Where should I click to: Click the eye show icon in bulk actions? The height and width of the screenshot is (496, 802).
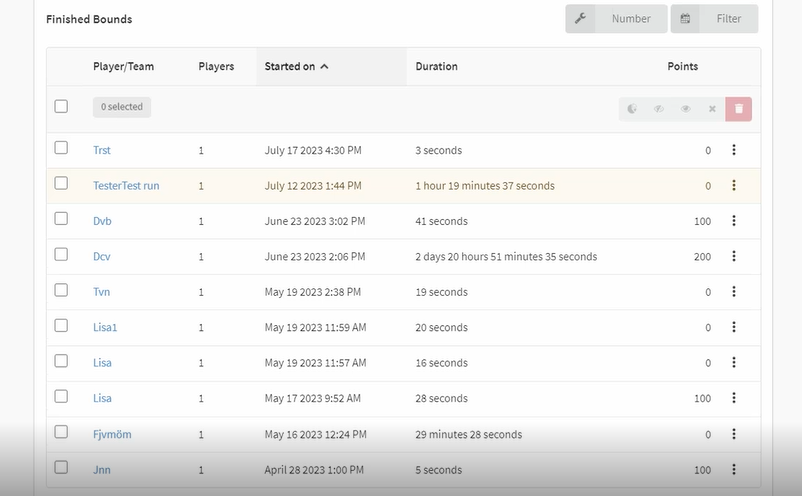(x=685, y=109)
